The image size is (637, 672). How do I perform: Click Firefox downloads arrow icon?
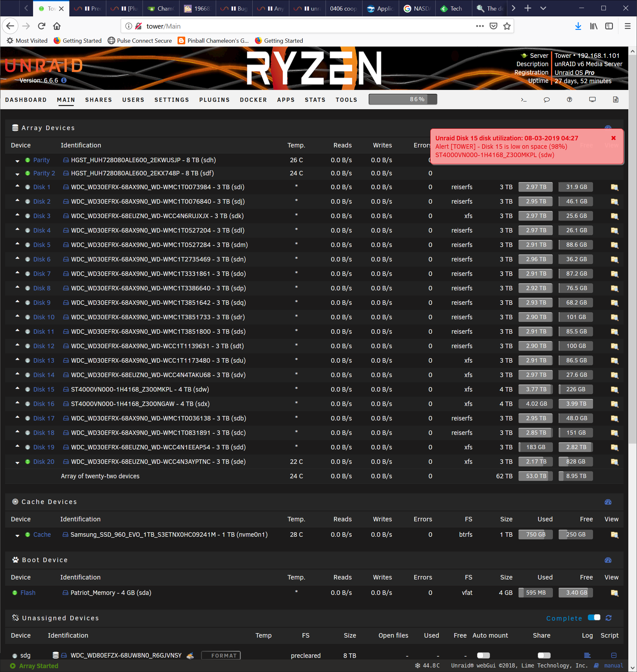578,26
